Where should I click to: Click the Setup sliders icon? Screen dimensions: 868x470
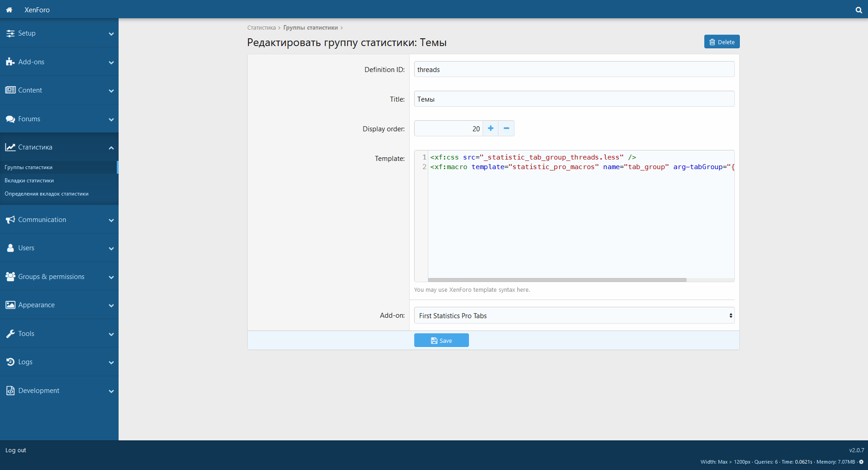(10, 33)
